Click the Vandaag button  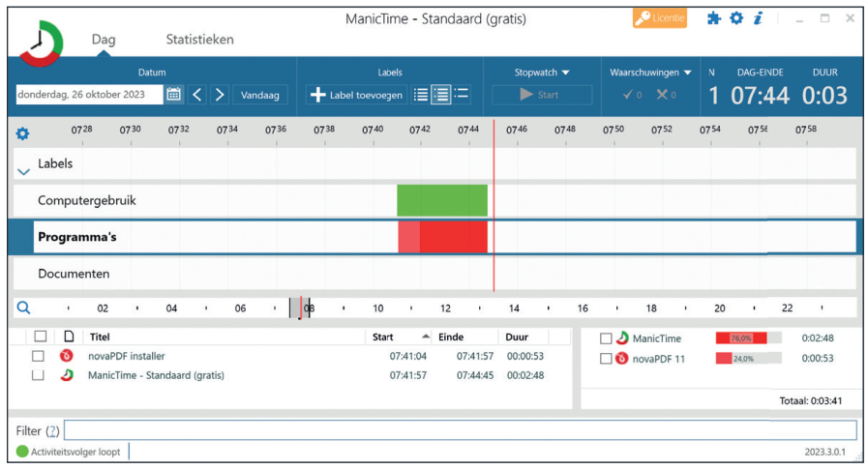(x=260, y=95)
